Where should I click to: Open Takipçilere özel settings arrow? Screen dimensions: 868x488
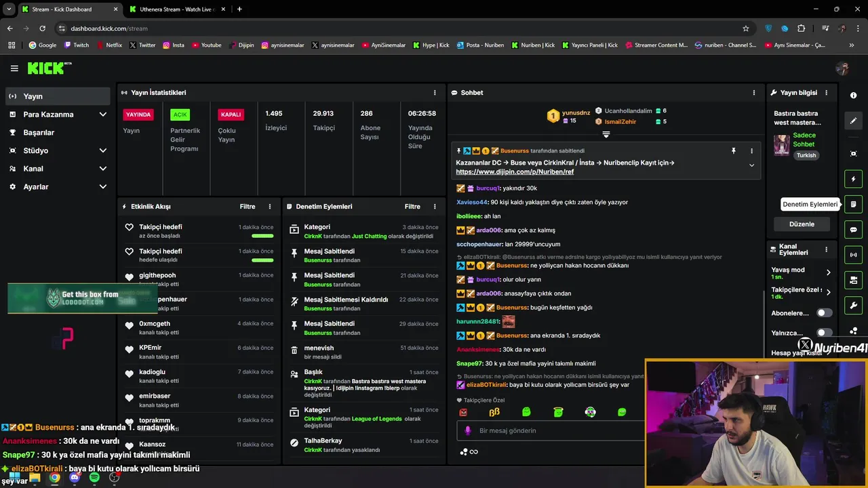(x=828, y=293)
